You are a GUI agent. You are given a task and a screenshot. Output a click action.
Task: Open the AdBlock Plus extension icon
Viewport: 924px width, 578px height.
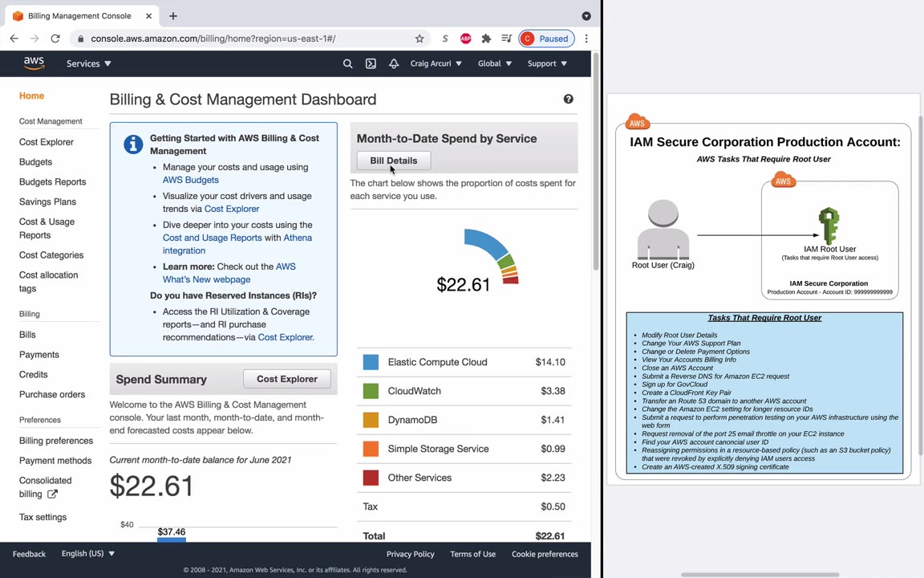coord(465,39)
